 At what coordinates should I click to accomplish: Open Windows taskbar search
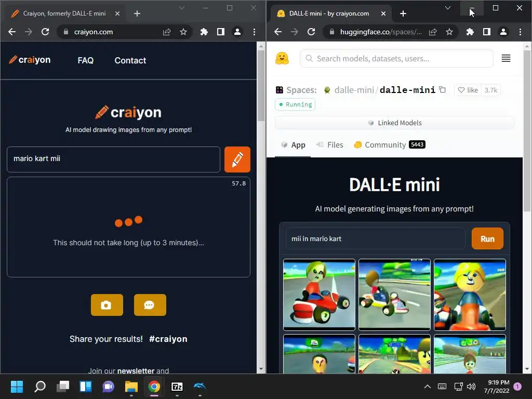coord(40,387)
